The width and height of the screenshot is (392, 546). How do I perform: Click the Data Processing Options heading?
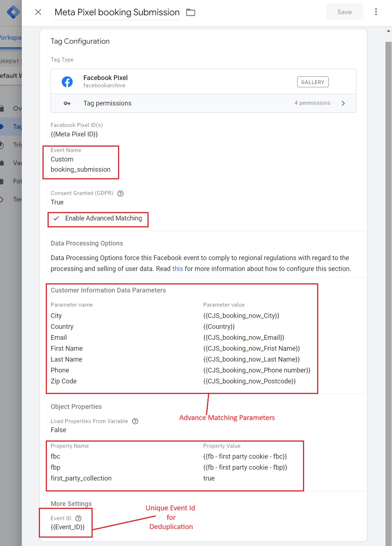click(87, 243)
